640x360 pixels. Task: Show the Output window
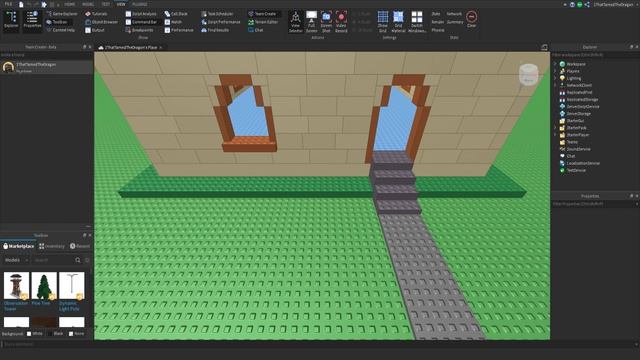95,30
